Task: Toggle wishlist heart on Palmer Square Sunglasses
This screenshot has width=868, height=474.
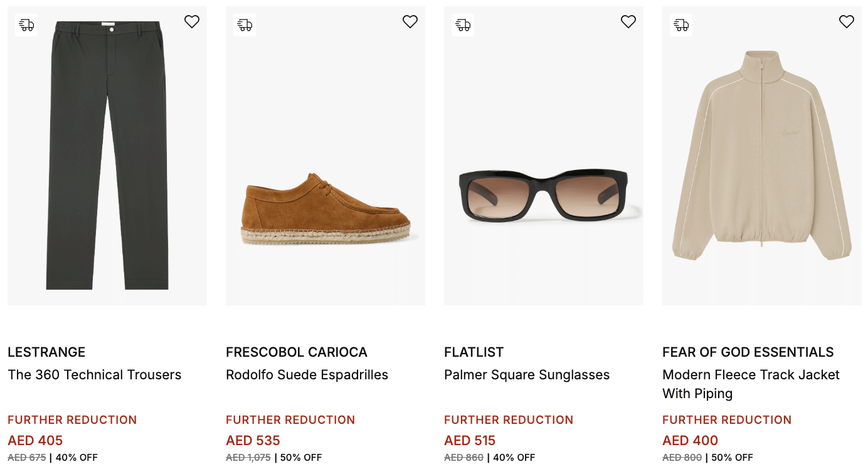Action: pyautogui.click(x=628, y=22)
